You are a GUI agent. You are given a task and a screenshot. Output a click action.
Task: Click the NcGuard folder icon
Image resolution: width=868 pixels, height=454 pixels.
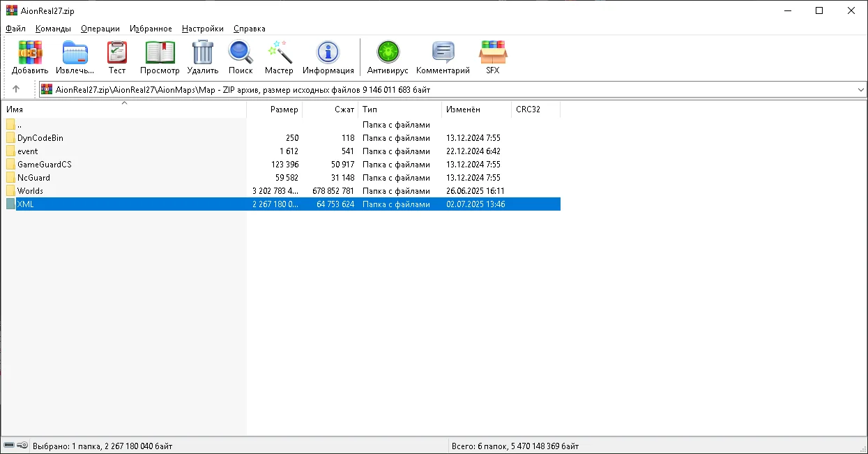point(10,178)
